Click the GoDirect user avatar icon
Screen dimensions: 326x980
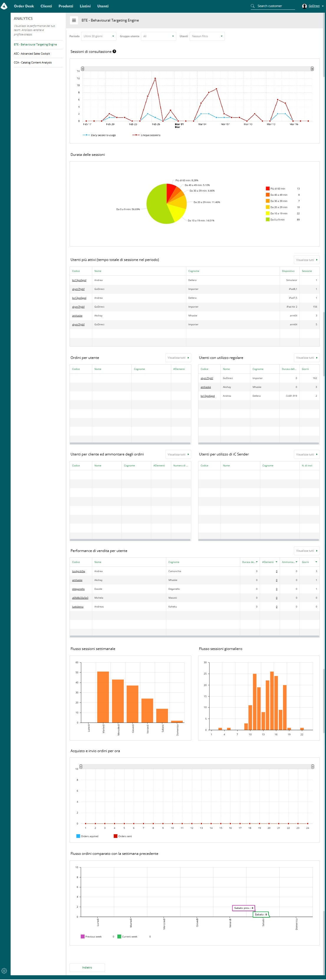point(304,6)
